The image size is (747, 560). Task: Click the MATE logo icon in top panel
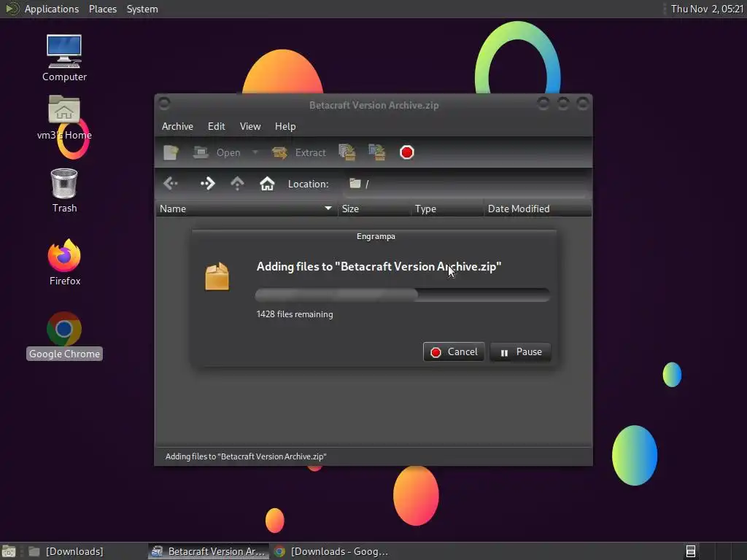pyautogui.click(x=12, y=9)
